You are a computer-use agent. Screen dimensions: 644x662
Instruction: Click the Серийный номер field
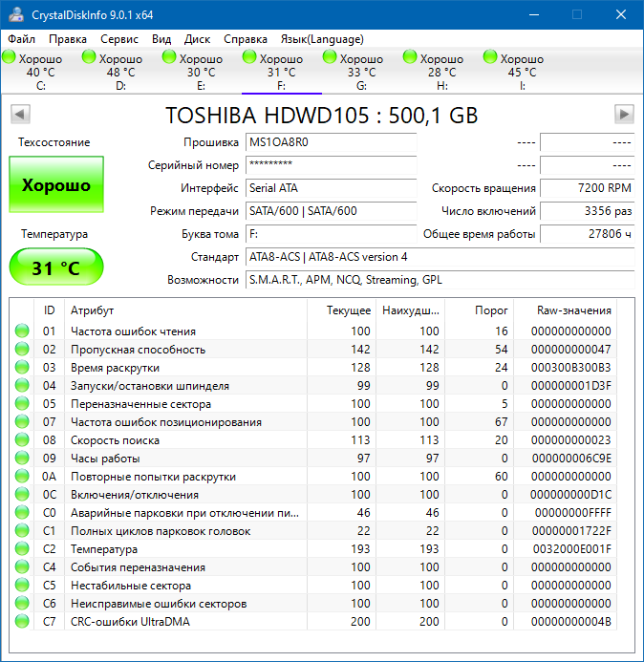pos(332,165)
